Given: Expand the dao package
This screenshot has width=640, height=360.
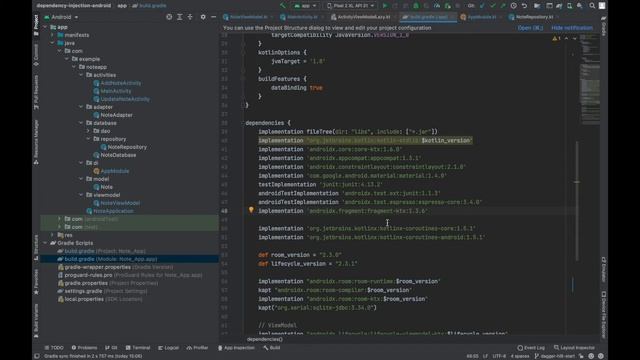Looking at the screenshot, I should click(x=88, y=131).
